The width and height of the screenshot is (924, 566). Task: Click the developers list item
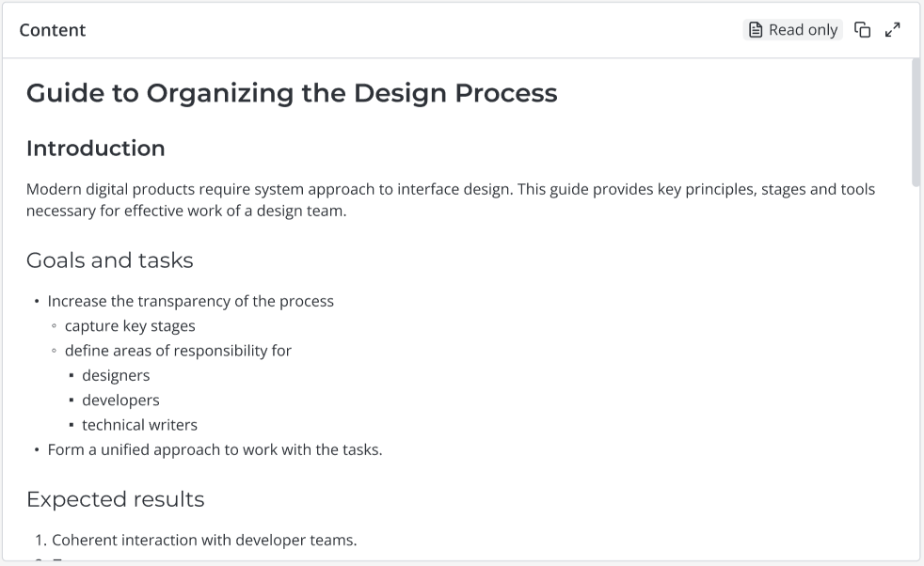120,401
